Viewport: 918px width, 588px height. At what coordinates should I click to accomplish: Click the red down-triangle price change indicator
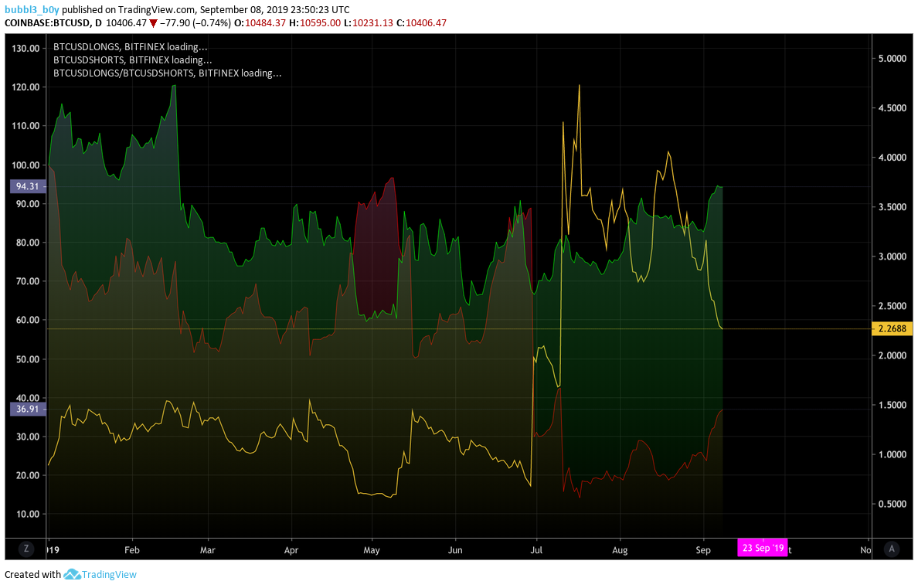point(154,23)
